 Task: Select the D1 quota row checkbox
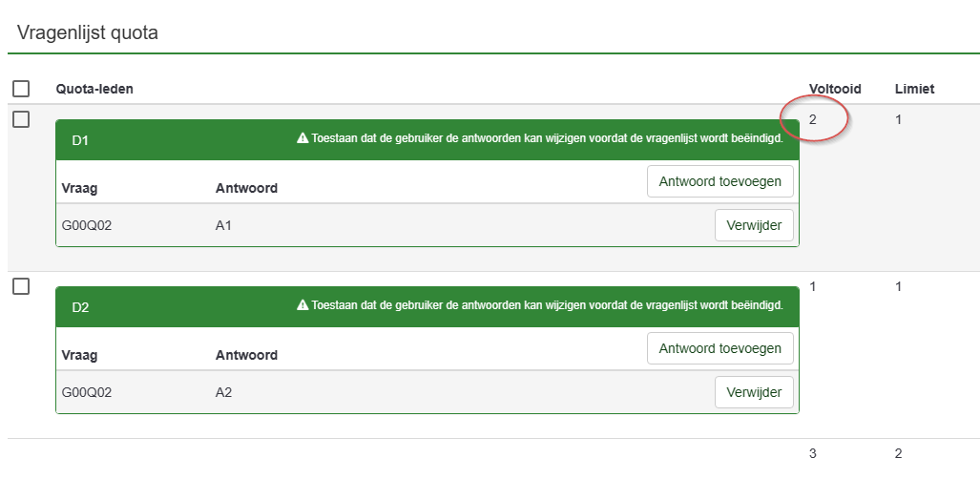21,119
